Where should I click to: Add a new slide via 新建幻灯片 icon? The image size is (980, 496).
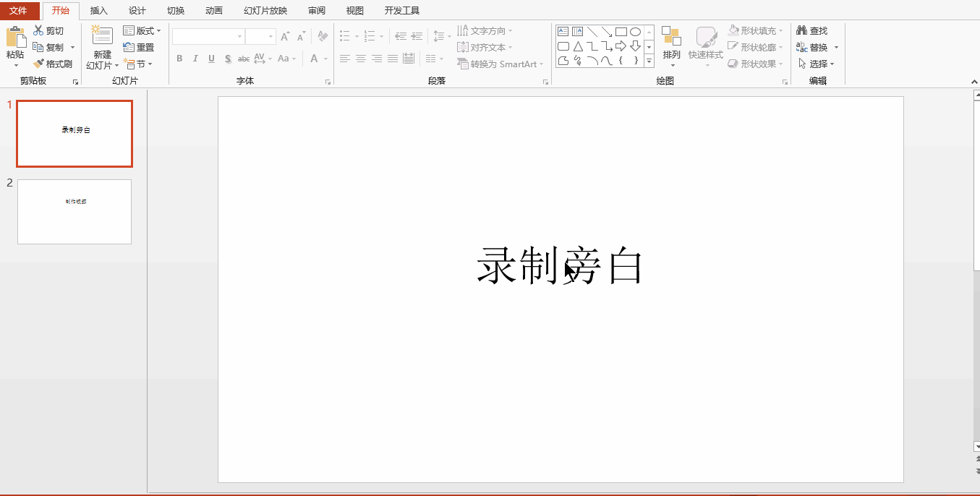click(102, 36)
